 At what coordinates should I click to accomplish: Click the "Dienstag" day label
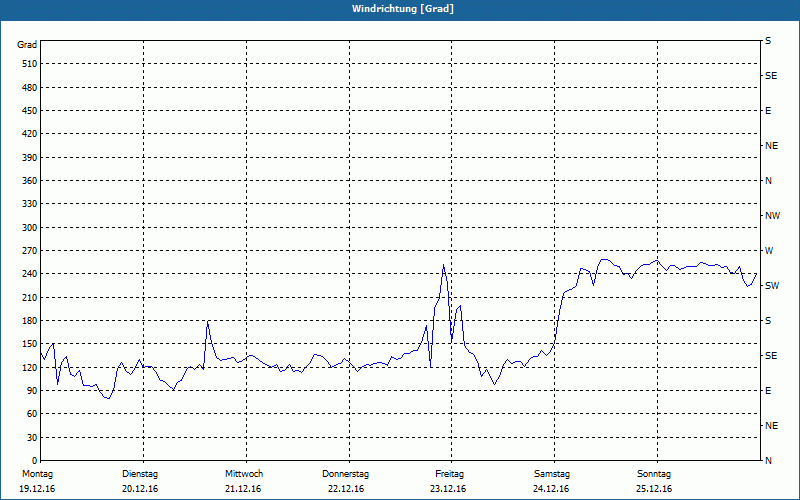click(x=140, y=474)
